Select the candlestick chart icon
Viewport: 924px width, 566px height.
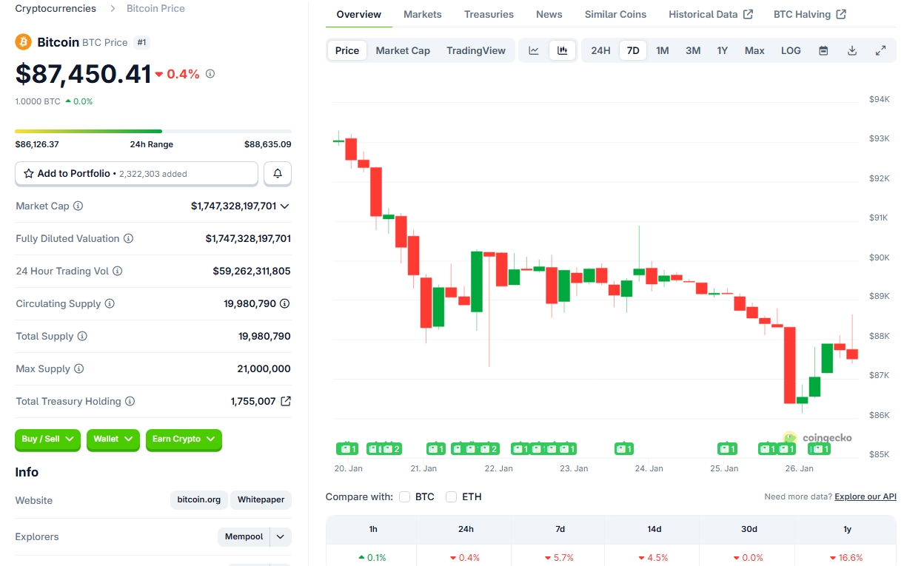point(563,50)
